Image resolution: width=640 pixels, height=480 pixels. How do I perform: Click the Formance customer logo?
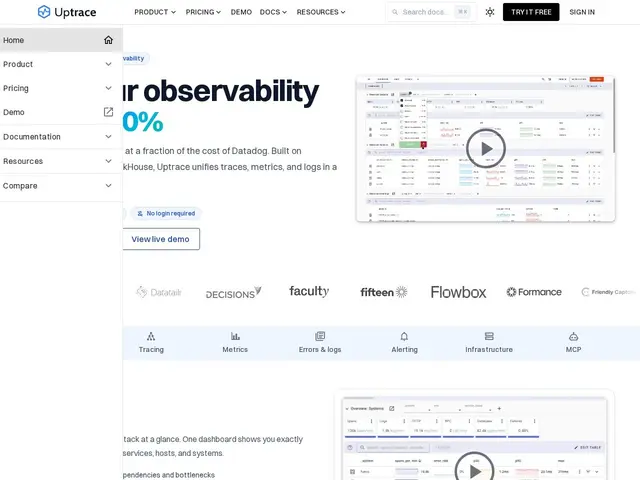tap(534, 292)
